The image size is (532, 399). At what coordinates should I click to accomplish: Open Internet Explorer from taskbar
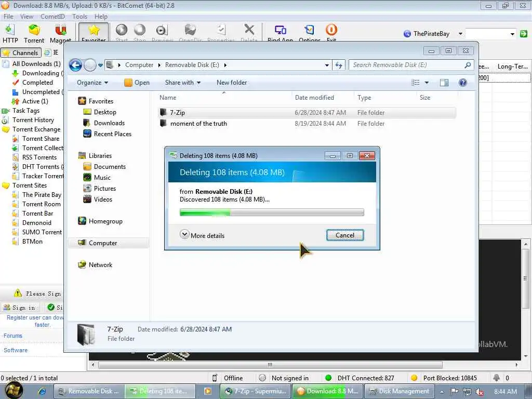(x=42, y=391)
